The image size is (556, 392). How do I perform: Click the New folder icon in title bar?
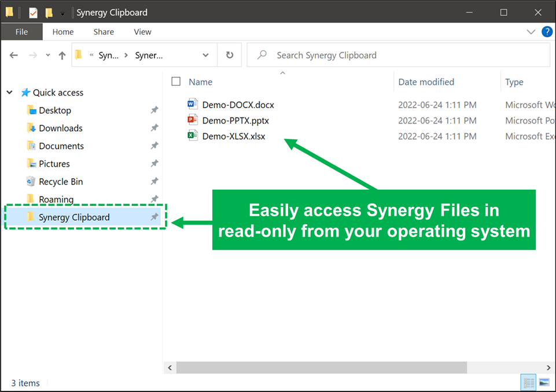(49, 13)
